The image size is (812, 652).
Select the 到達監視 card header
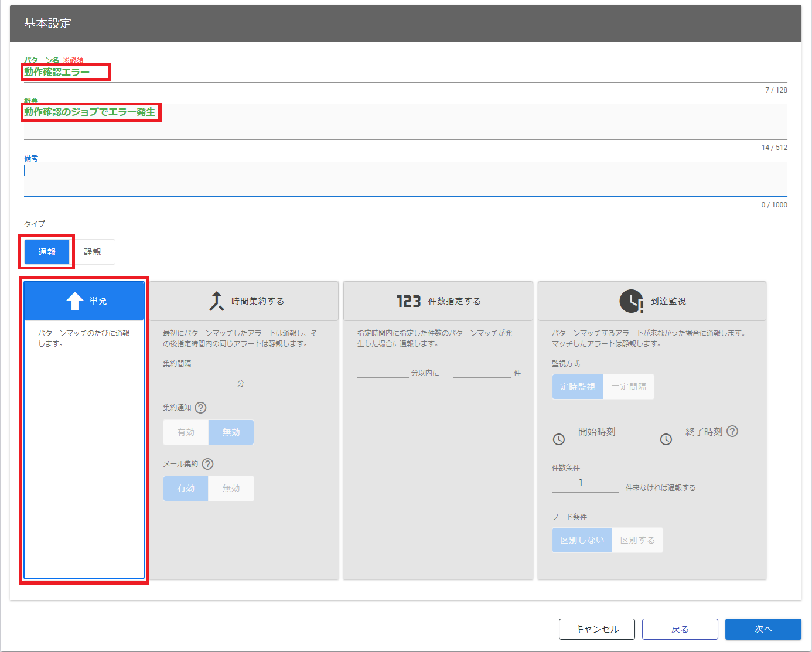tap(651, 301)
